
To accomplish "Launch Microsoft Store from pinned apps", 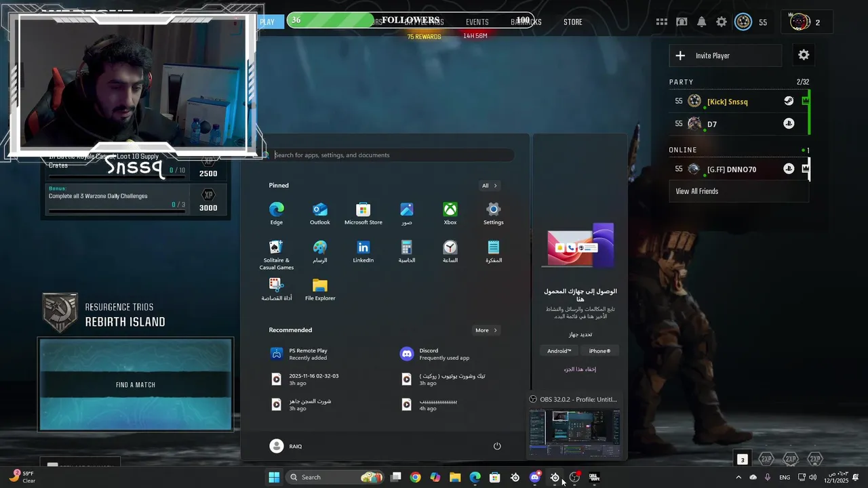I will (x=363, y=213).
